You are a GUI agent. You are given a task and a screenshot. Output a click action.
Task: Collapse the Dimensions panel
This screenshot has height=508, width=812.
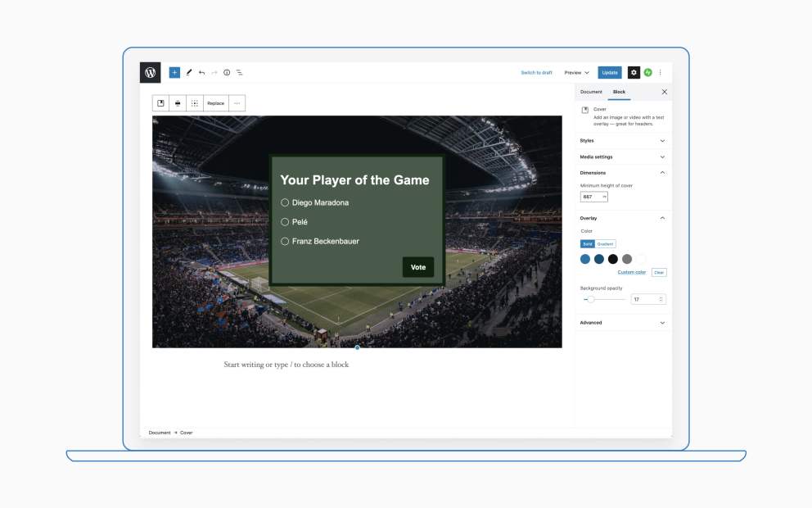[x=622, y=173]
